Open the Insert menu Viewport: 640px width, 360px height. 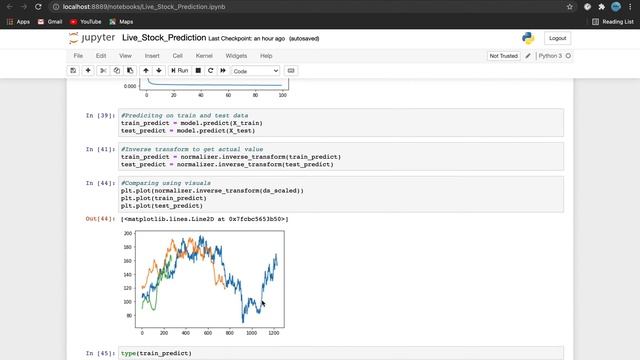(x=152, y=56)
